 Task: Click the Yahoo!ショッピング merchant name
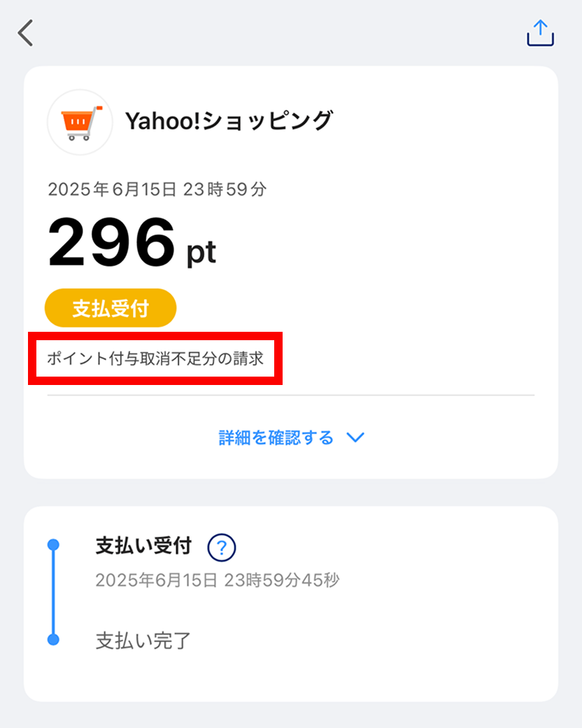pyautogui.click(x=228, y=121)
